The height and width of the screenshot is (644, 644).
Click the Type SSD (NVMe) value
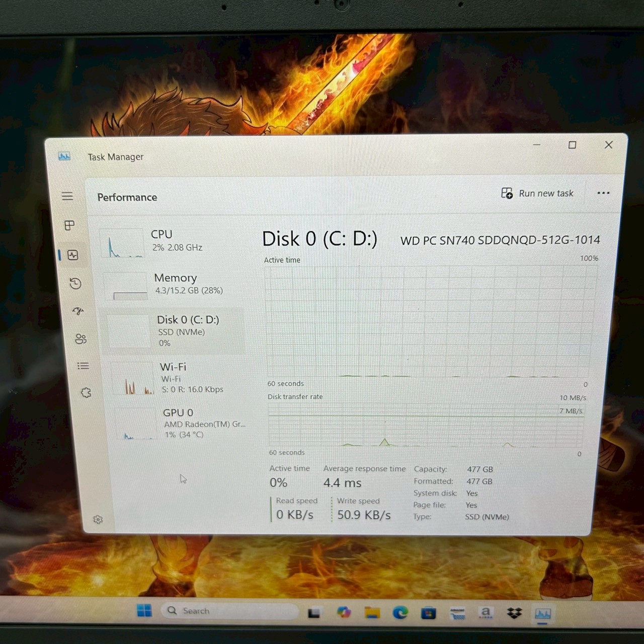[487, 517]
